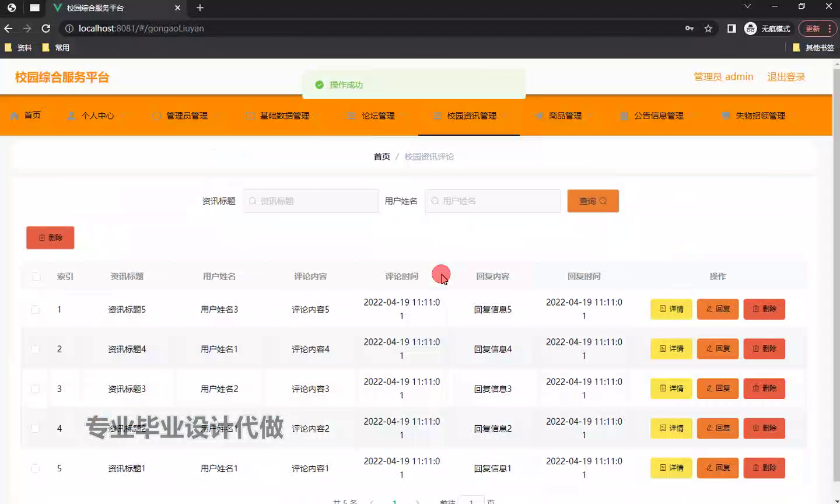
Task: Click 删除 for 资讯标题3 row
Action: tap(764, 388)
